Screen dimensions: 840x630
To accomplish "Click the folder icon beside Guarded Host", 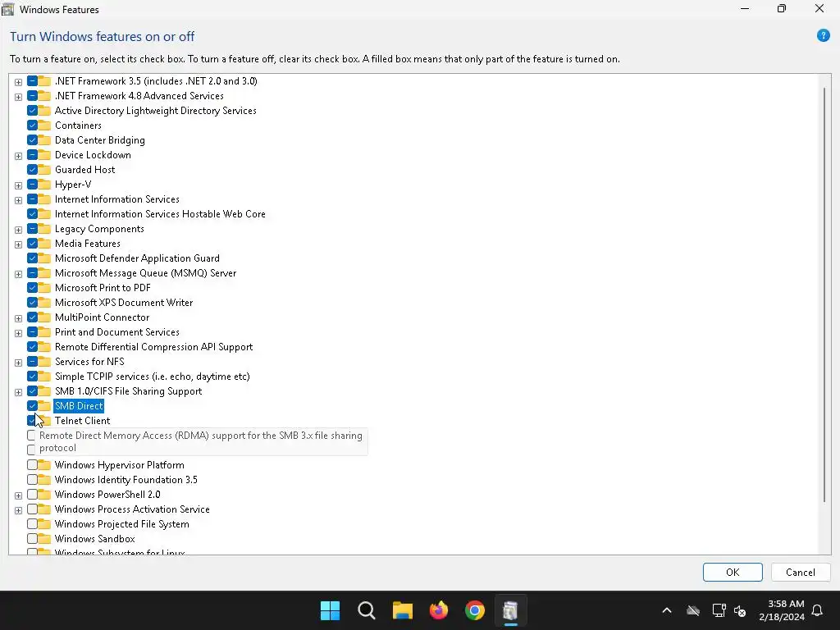I will coord(44,169).
